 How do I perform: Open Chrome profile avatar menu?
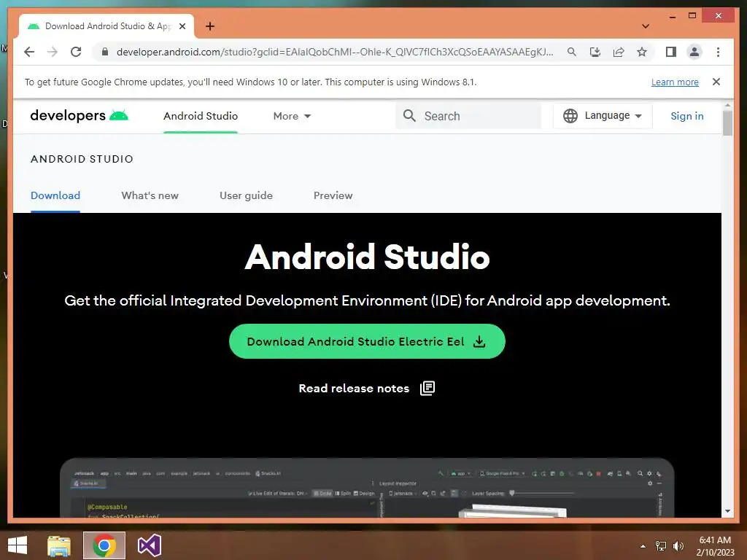tap(694, 52)
